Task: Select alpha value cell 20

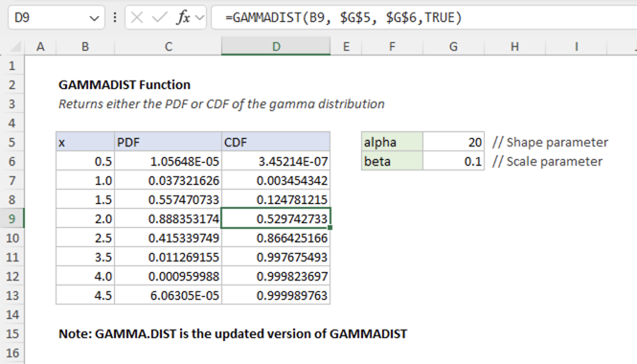Action: pyautogui.click(x=453, y=142)
